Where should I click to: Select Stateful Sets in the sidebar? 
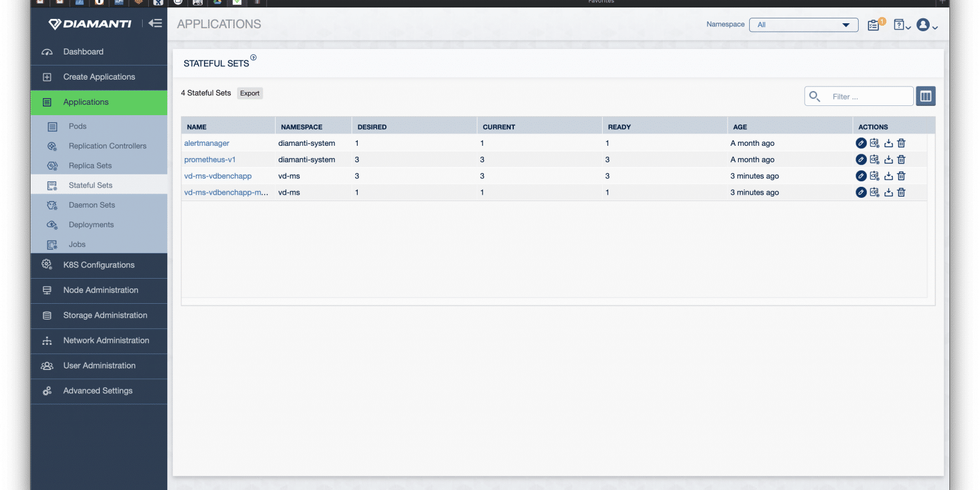[x=99, y=185]
